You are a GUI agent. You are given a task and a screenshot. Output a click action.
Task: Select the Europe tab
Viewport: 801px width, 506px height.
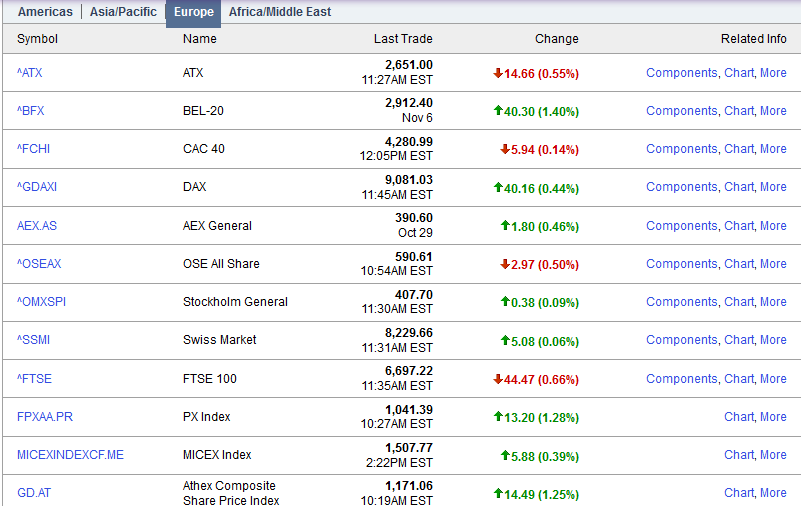click(194, 12)
